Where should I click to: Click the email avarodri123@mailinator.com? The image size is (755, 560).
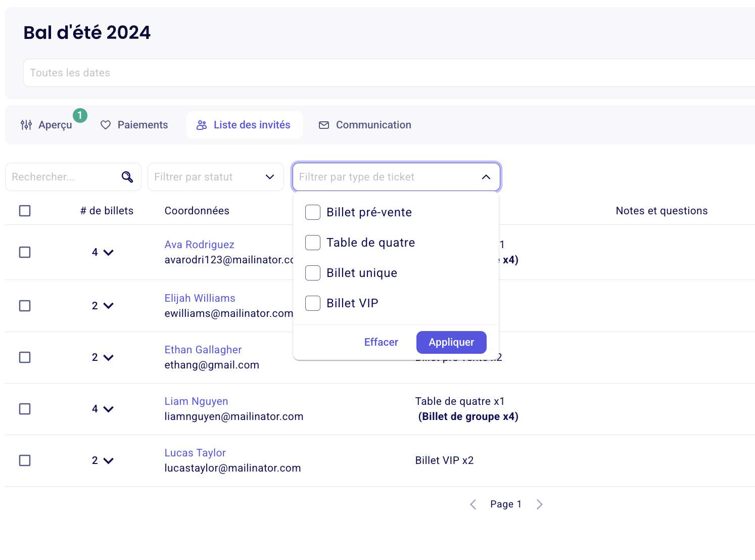click(229, 260)
